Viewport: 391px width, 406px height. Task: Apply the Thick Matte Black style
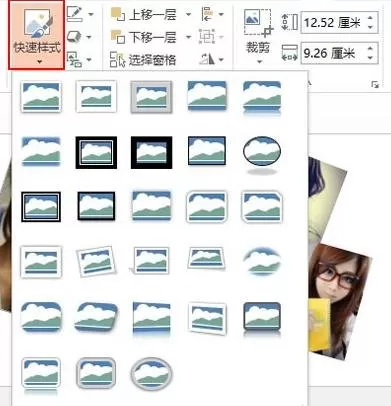(x=152, y=152)
